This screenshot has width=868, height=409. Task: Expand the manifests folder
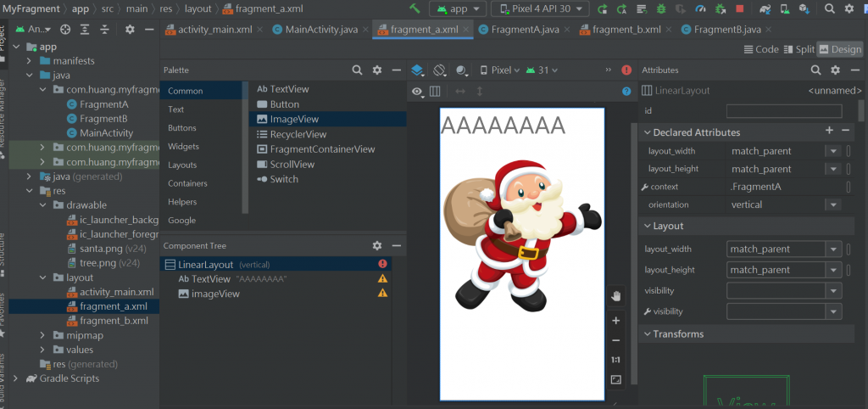30,61
